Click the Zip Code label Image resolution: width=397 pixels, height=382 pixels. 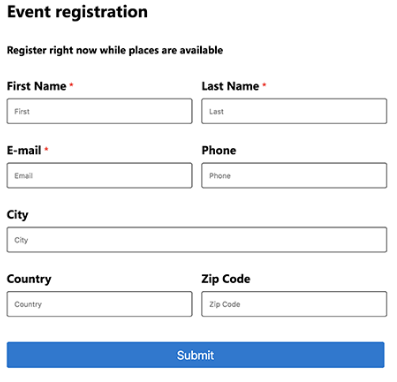226,279
